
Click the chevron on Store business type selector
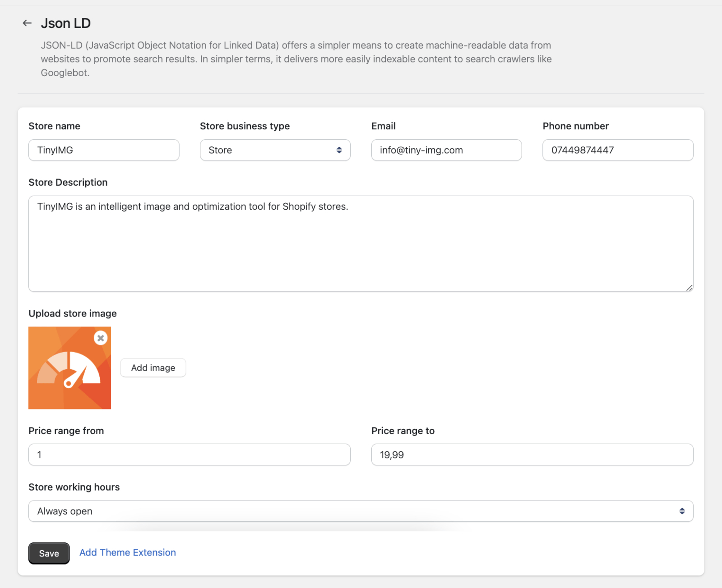coord(339,150)
